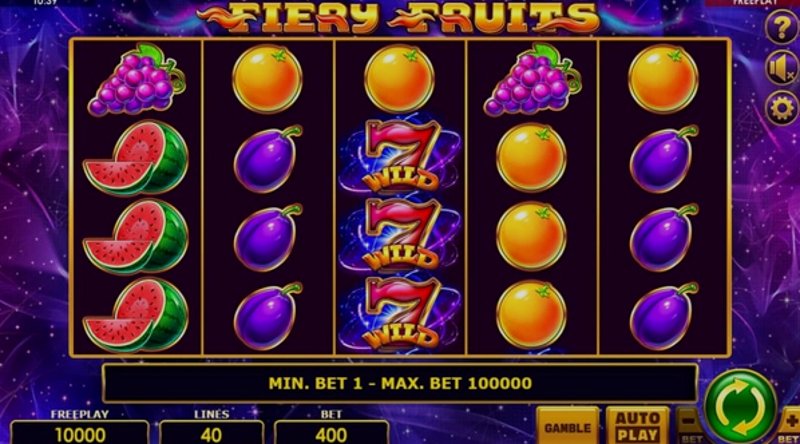Decrease bet with minus button
Viewport: 800px width, 444px height.
point(690,426)
